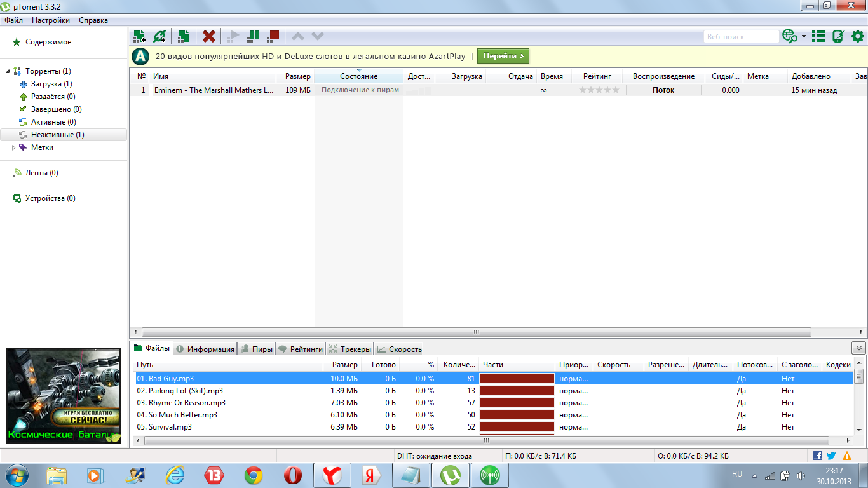Open Preferences with the gear icon
Image resolution: width=868 pixels, height=488 pixels.
point(857,36)
